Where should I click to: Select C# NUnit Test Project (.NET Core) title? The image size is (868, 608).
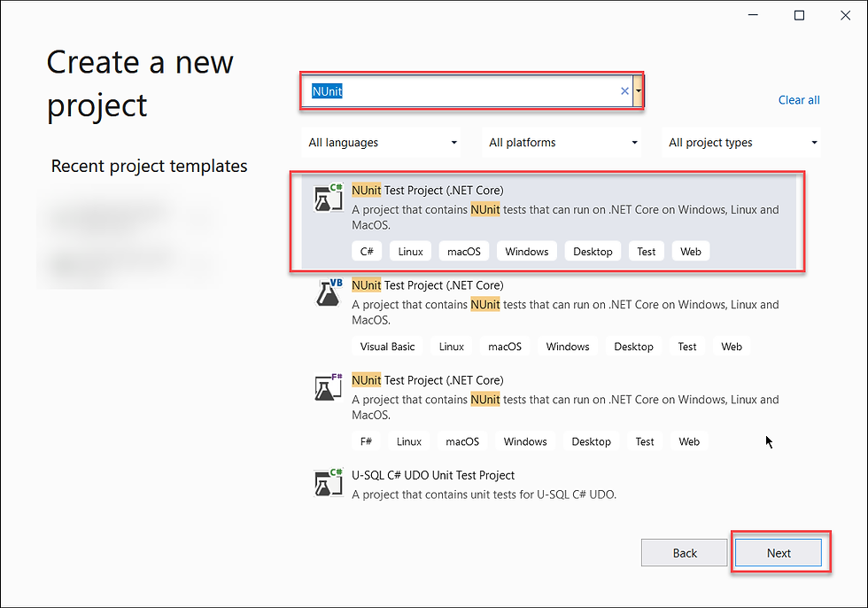tap(427, 190)
